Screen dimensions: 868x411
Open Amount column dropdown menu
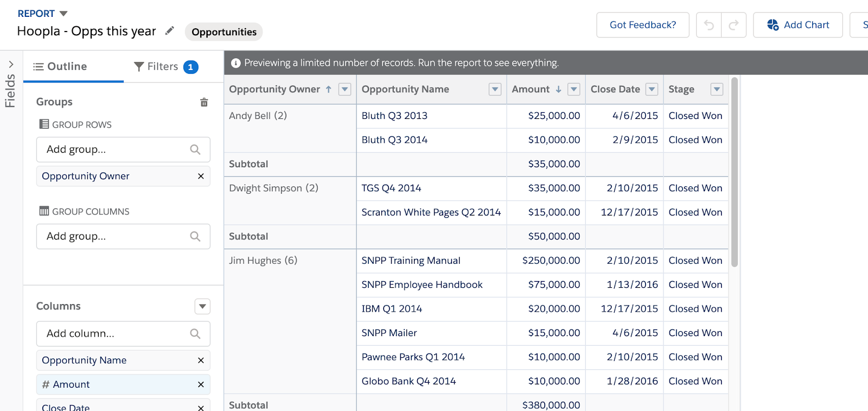(x=574, y=90)
